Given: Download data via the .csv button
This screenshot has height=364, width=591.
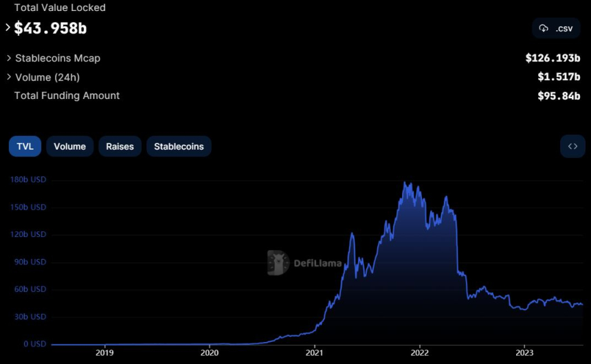Looking at the screenshot, I should point(556,28).
